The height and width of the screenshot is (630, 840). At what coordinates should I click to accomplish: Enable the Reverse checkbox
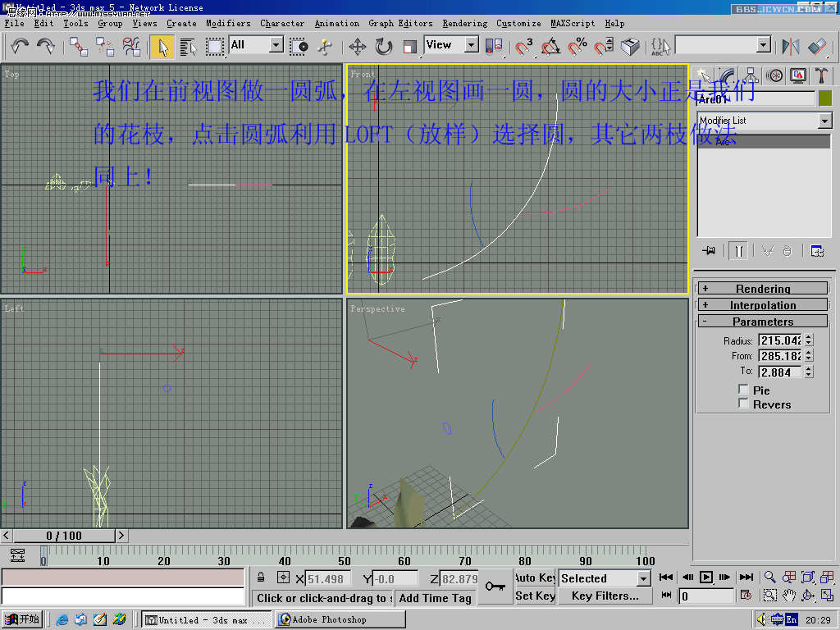pos(743,404)
